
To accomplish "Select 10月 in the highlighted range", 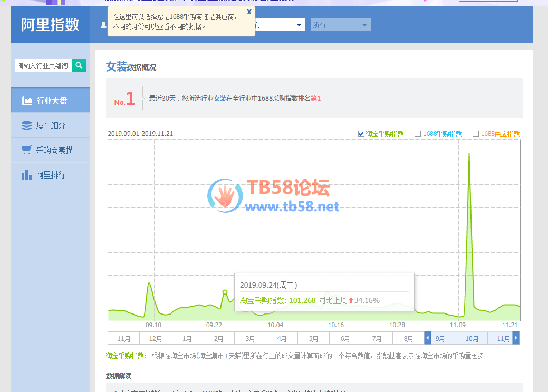I will (x=472, y=339).
